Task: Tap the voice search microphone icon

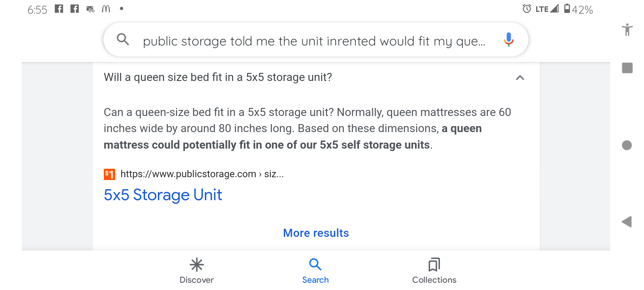Action: [509, 39]
